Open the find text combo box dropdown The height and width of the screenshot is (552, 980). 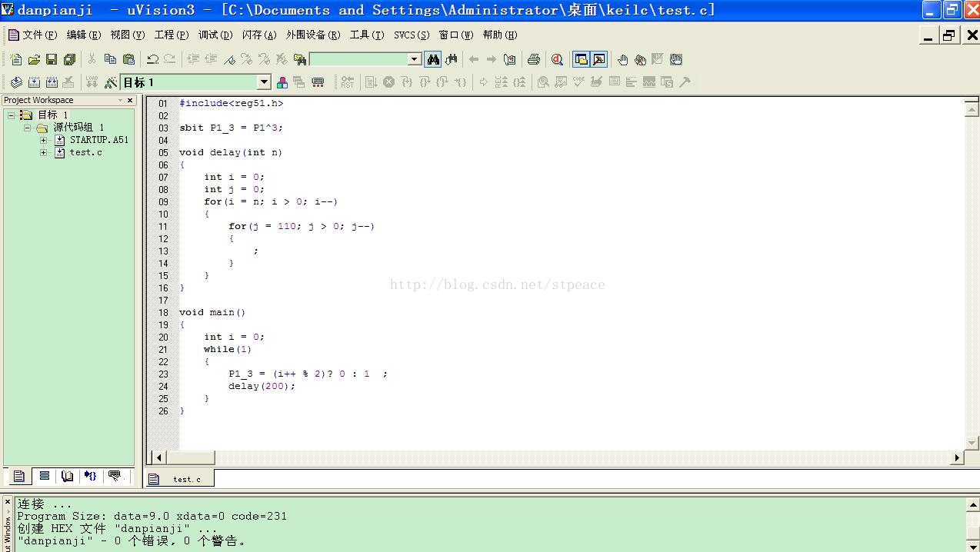point(414,59)
